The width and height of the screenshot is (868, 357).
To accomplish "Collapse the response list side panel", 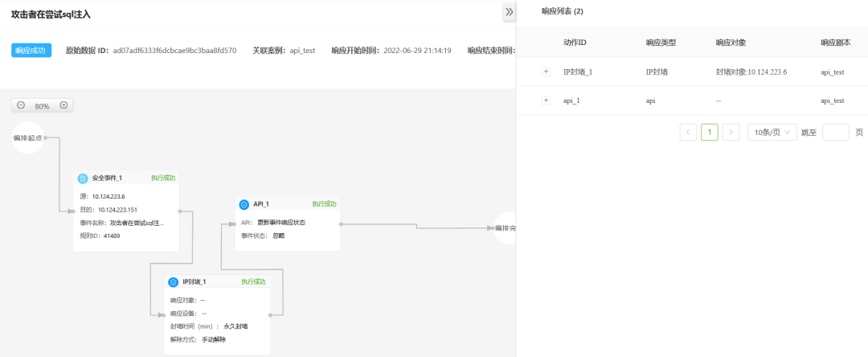I will click(509, 12).
